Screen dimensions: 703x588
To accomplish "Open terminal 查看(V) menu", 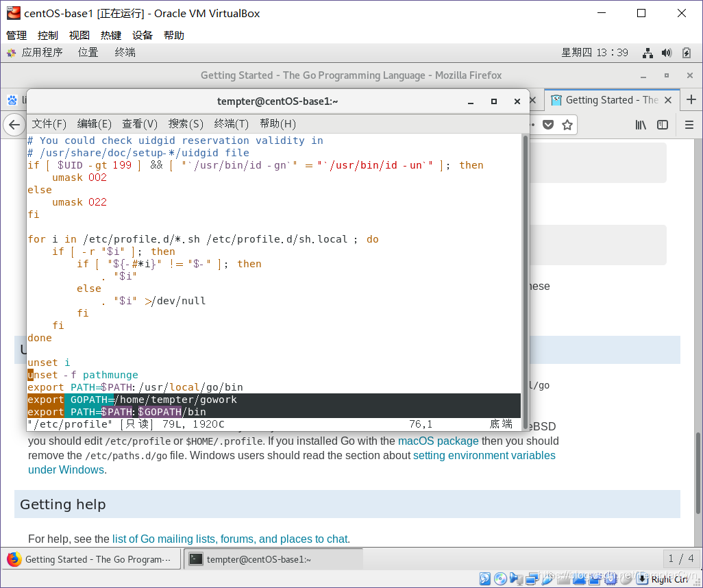I will tap(140, 124).
